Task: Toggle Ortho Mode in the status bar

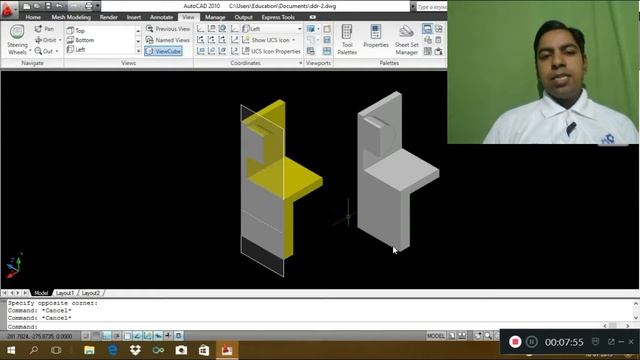Action: pos(107,336)
